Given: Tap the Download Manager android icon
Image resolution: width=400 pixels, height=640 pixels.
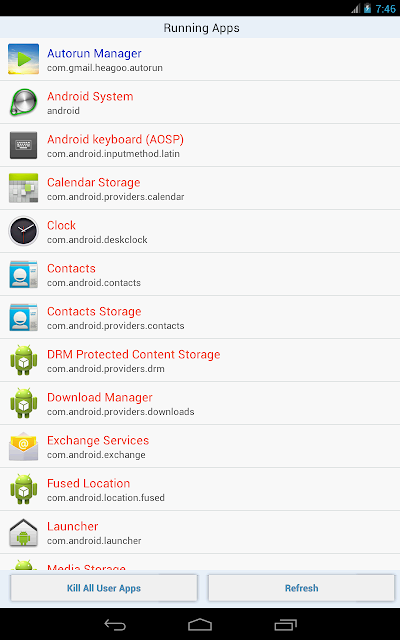Looking at the screenshot, I should [23, 403].
